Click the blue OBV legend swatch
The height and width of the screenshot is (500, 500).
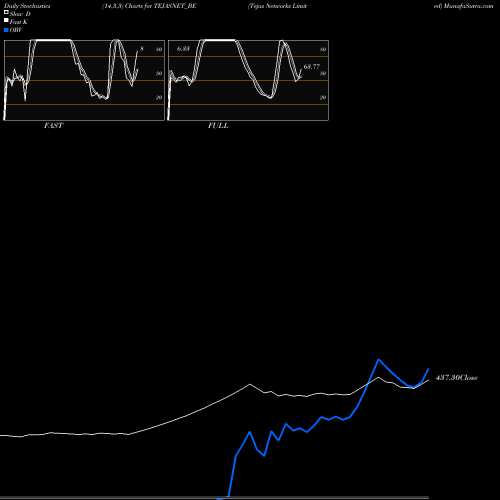(x=6, y=30)
